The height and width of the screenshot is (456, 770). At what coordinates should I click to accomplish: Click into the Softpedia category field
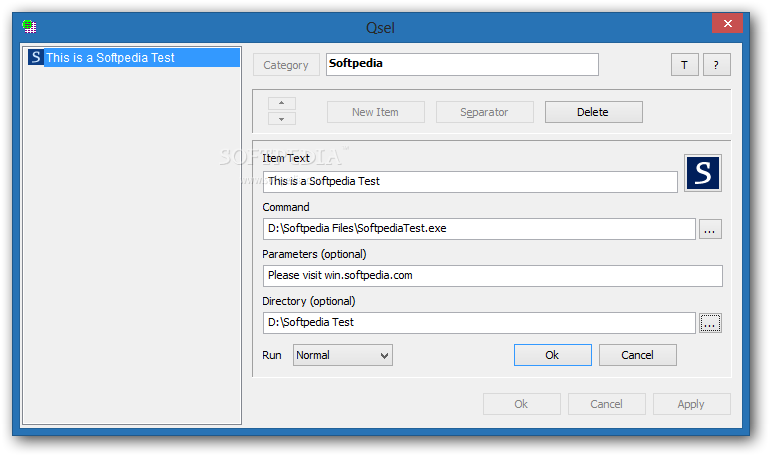pyautogui.click(x=462, y=64)
